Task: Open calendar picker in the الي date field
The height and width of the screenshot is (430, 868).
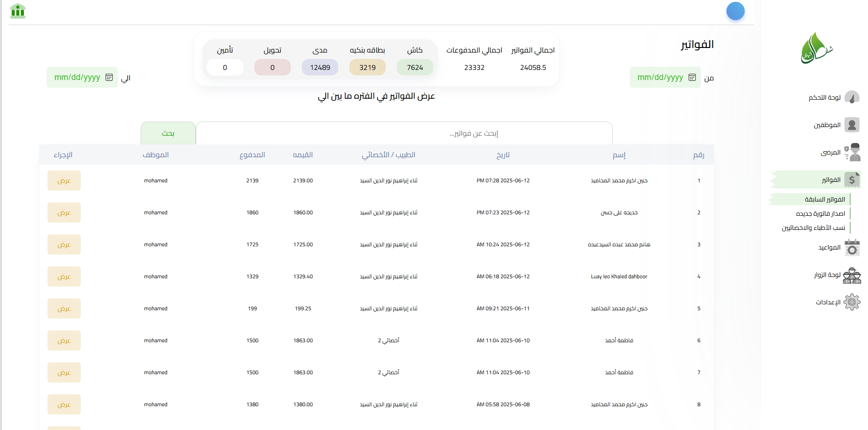Action: click(x=109, y=77)
